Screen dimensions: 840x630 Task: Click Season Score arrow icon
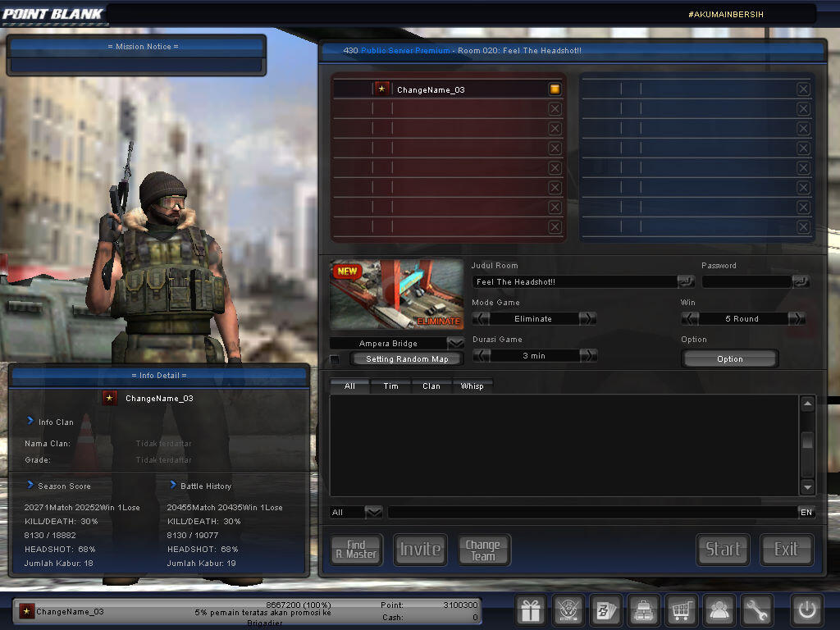click(x=30, y=485)
